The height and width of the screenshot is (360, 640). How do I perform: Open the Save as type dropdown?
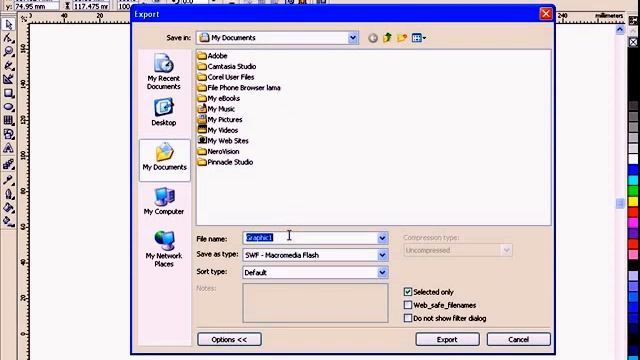pos(382,255)
